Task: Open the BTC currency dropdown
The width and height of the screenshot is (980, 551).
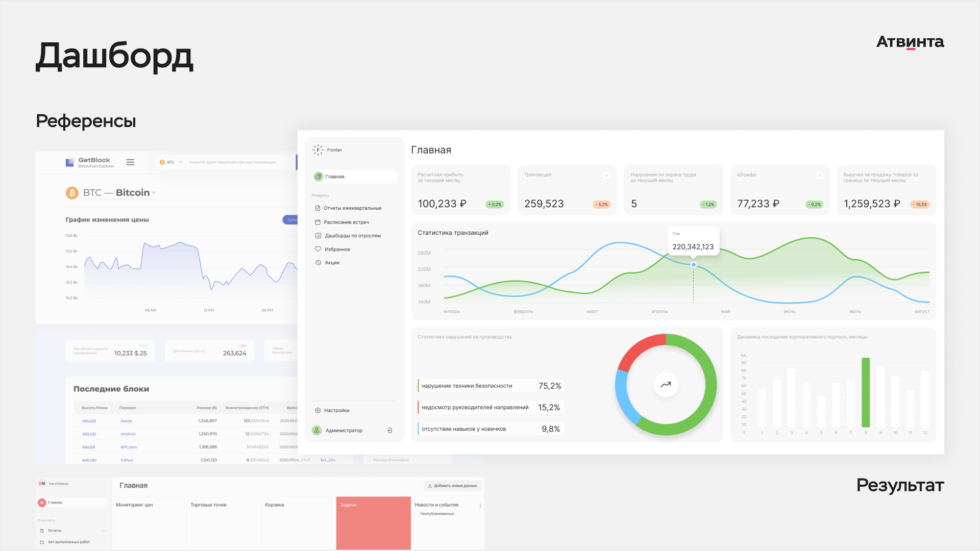Action: point(171,162)
